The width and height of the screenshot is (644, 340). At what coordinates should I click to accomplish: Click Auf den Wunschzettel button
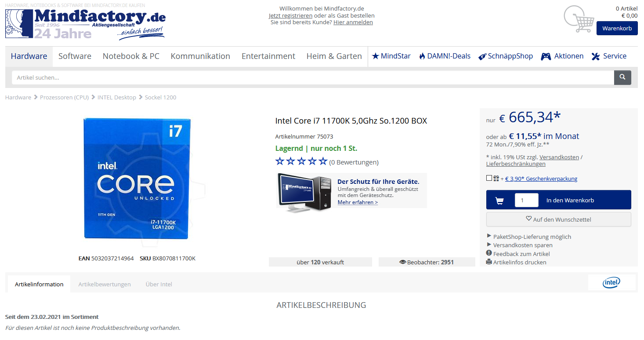click(x=559, y=219)
